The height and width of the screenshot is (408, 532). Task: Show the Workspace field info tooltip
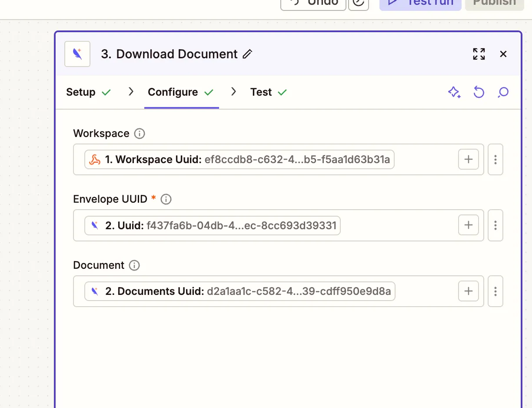click(139, 133)
